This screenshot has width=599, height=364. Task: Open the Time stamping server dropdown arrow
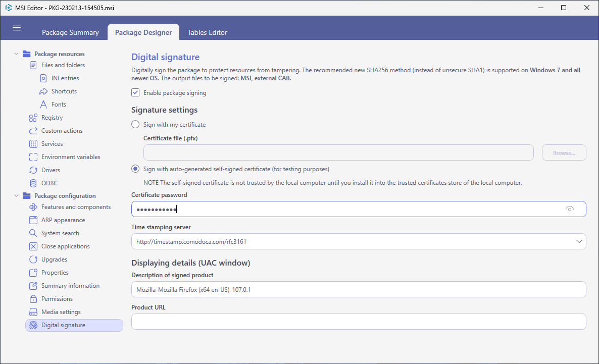pos(579,241)
